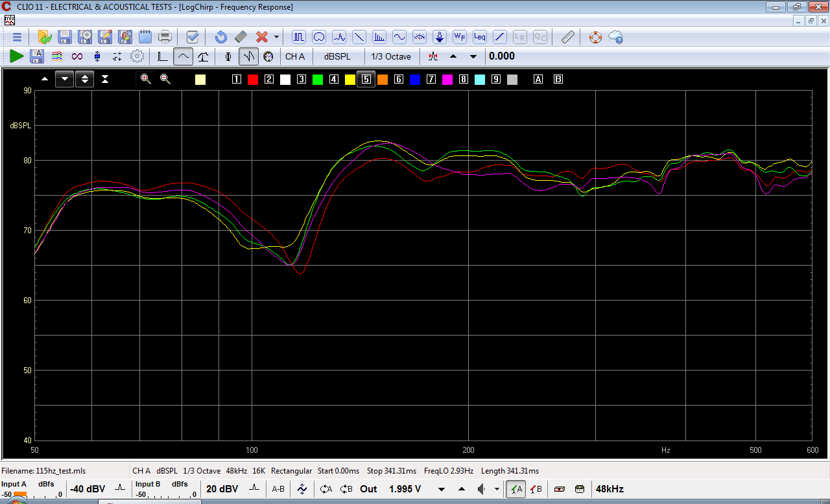Open the spectrum bars FFT icon
The height and width of the screenshot is (504, 830).
tap(379, 37)
